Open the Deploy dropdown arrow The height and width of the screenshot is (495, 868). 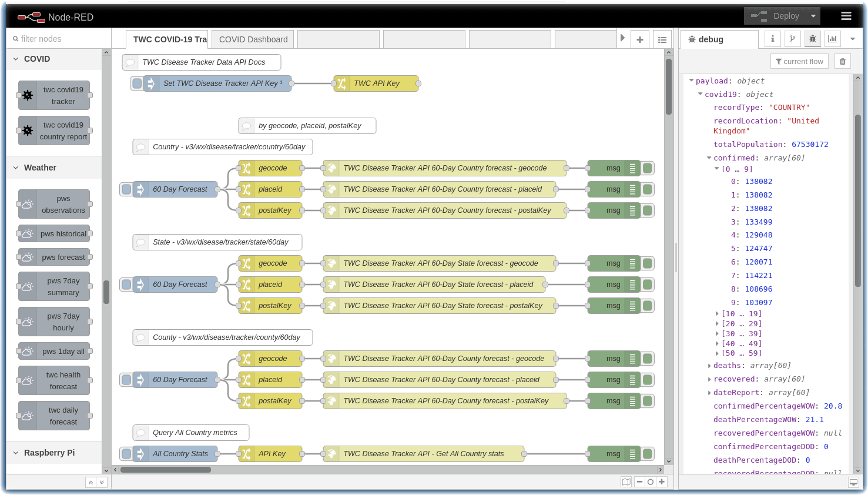pyautogui.click(x=813, y=16)
